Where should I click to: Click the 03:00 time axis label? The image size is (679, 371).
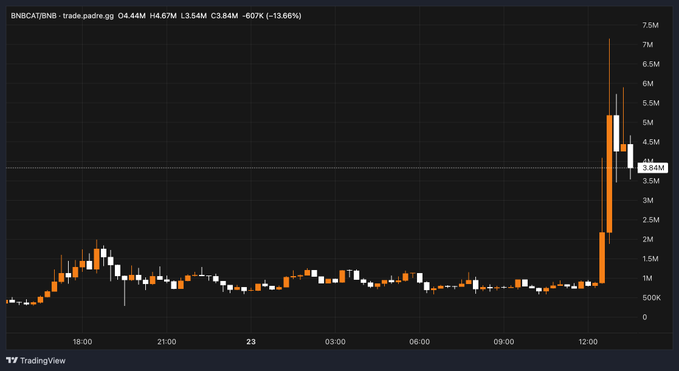(335, 342)
